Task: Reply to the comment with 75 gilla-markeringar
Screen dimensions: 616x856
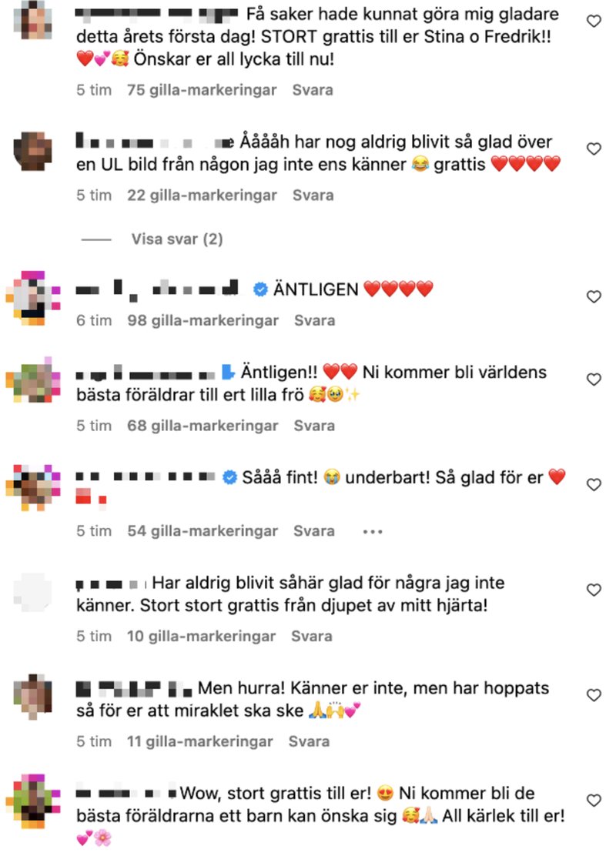Action: 313,90
